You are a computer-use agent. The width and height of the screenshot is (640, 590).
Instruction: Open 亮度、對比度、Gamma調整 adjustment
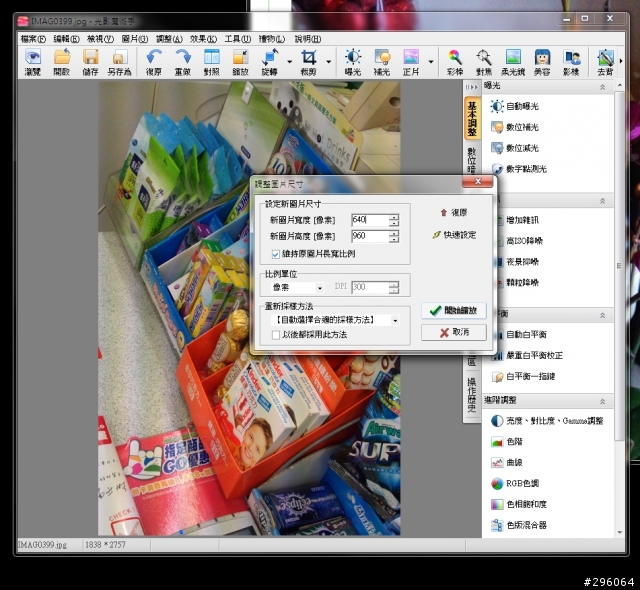(547, 421)
